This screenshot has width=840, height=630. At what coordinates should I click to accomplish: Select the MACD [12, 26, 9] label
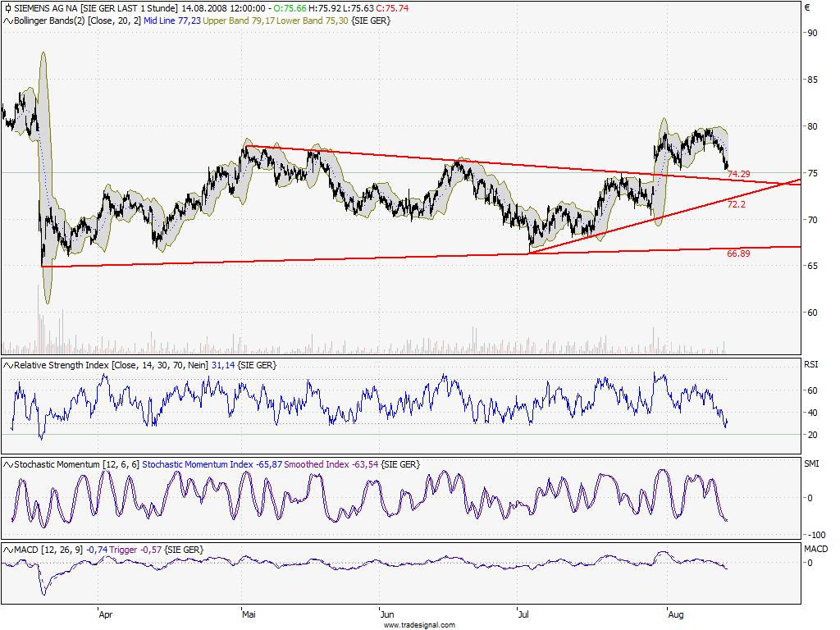coord(48,550)
